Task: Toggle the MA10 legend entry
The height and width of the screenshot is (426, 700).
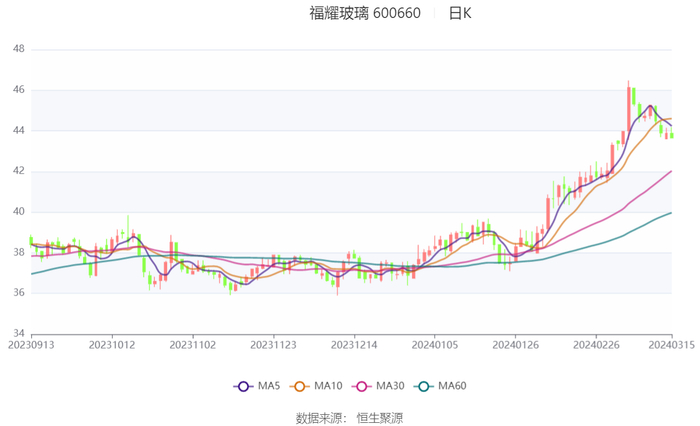Action: (x=316, y=386)
